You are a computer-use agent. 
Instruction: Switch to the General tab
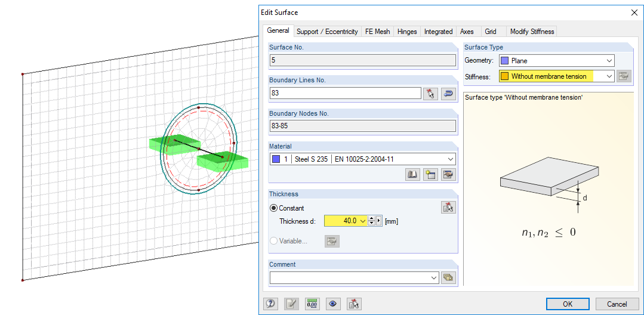tap(278, 30)
